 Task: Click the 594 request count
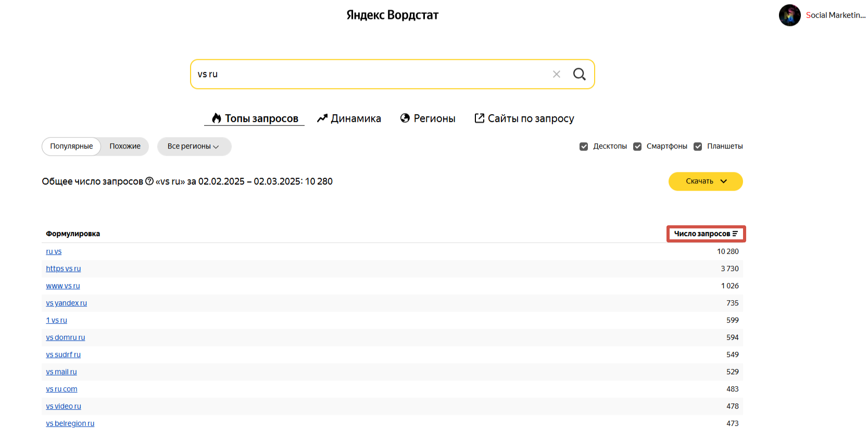tap(733, 337)
